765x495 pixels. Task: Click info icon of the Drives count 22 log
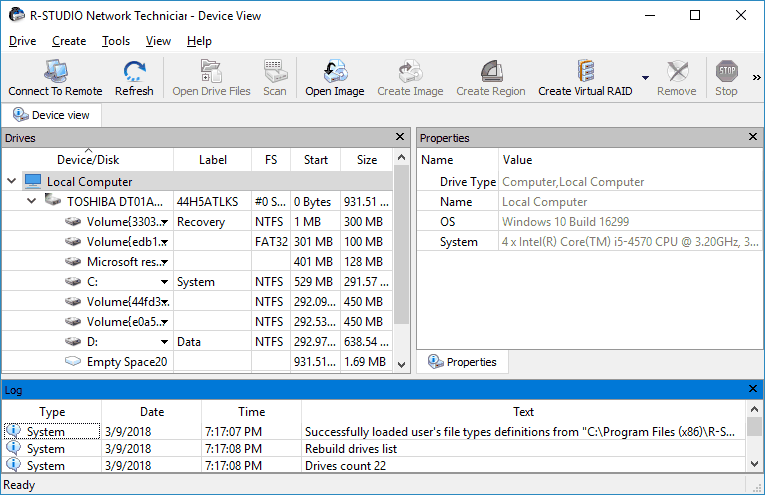click(13, 465)
